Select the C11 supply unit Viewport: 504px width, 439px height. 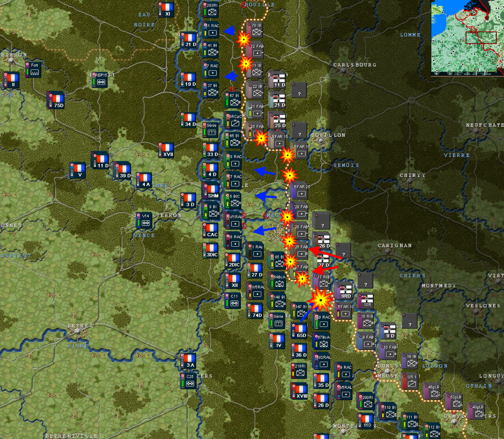tap(233, 301)
